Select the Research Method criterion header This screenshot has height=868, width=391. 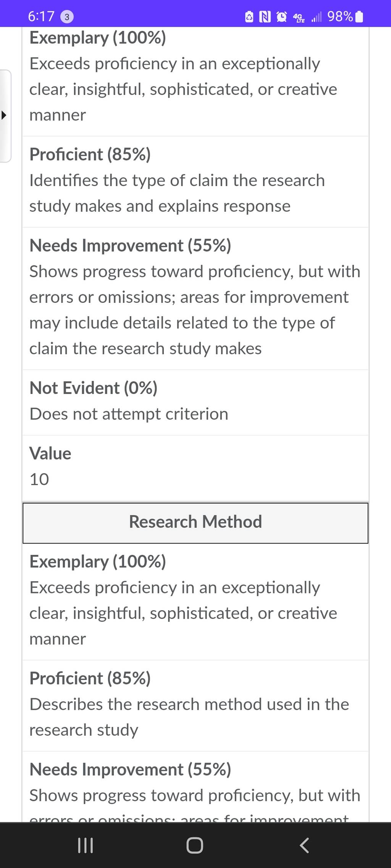(x=195, y=523)
